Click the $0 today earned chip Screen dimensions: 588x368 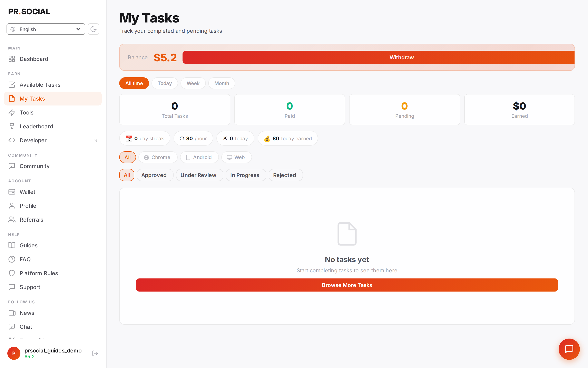288,138
